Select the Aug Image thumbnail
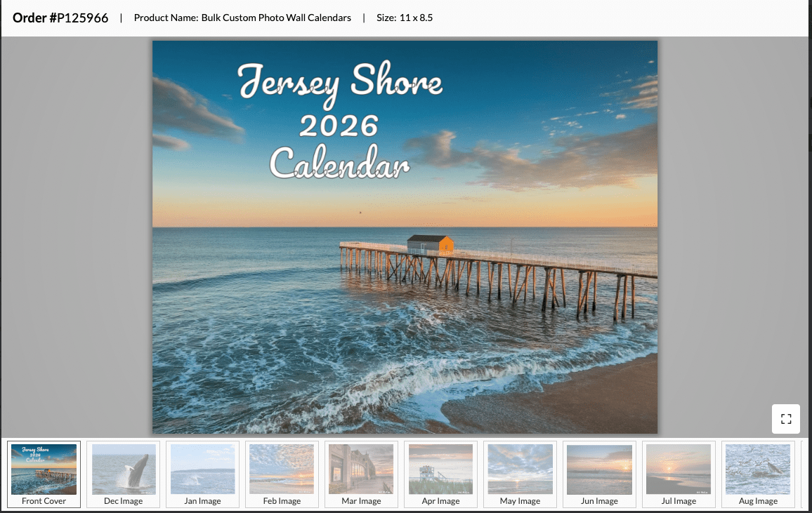The image size is (812, 513). (758, 469)
